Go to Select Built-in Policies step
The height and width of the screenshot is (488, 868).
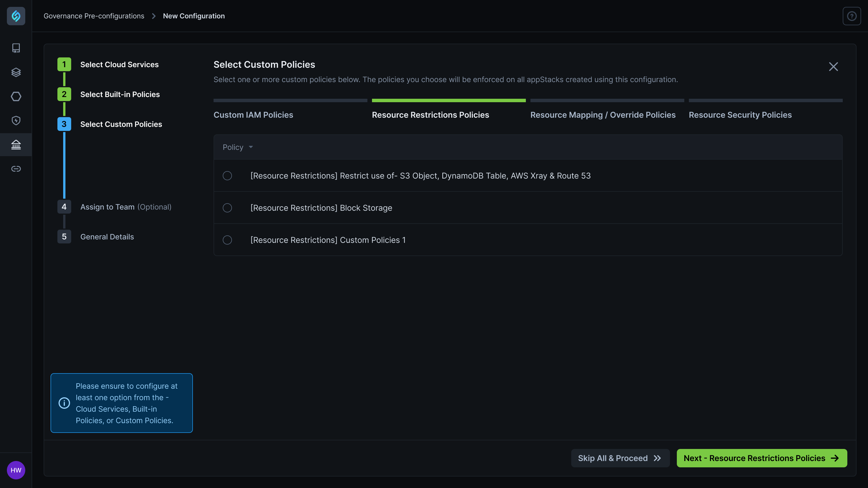[120, 94]
